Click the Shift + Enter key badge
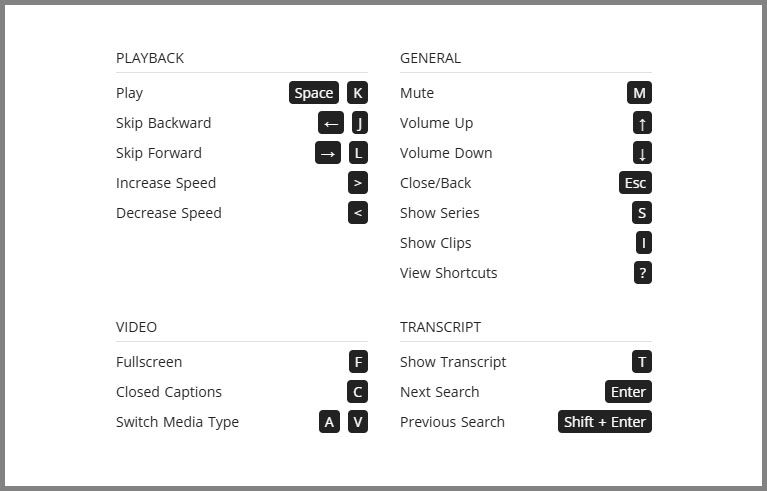 coord(605,422)
